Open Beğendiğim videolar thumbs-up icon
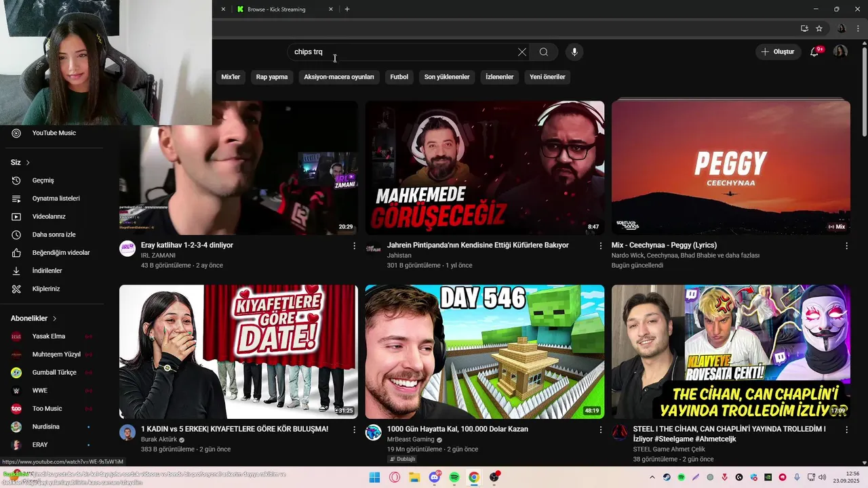This screenshot has height=488, width=868. (x=16, y=253)
